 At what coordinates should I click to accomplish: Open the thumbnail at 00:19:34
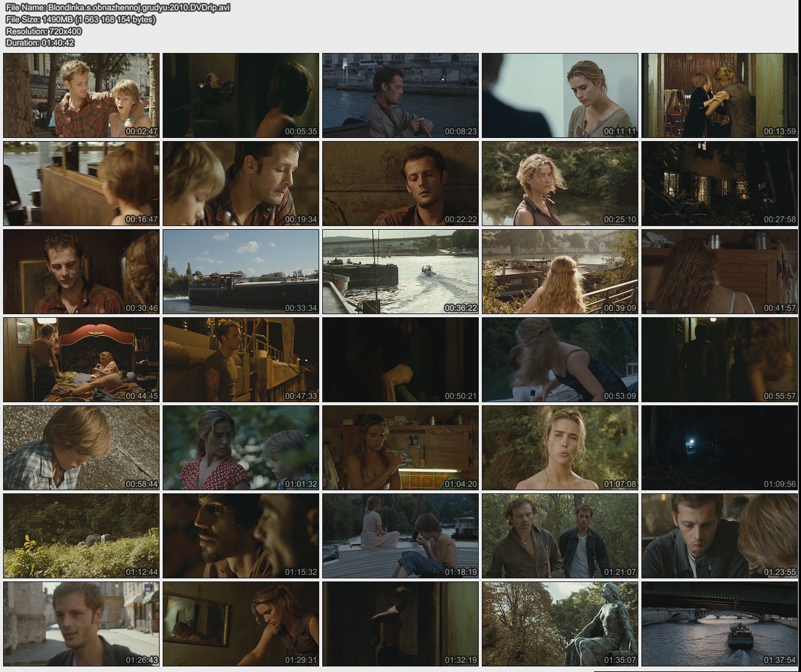click(x=241, y=184)
